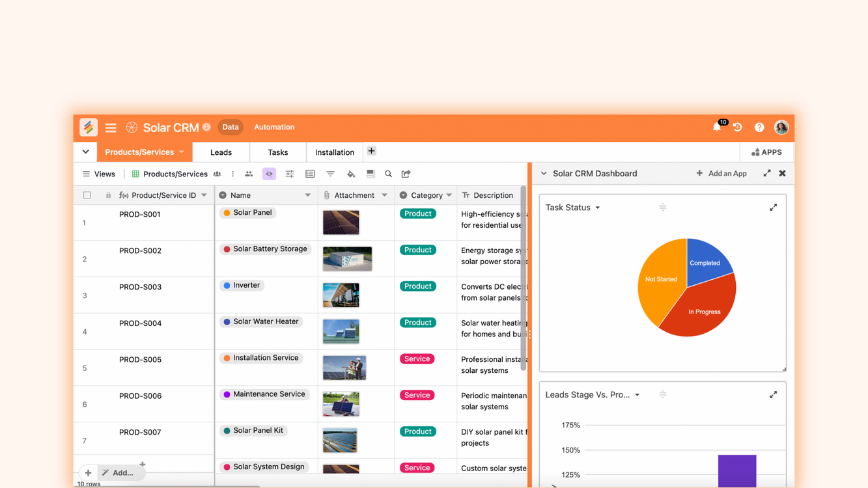Click the plus add row button
The width and height of the screenshot is (868, 488).
pos(88,473)
